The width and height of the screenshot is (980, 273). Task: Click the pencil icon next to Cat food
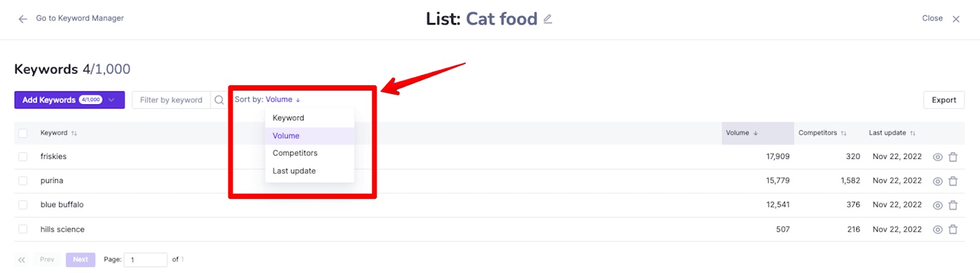coord(548,19)
